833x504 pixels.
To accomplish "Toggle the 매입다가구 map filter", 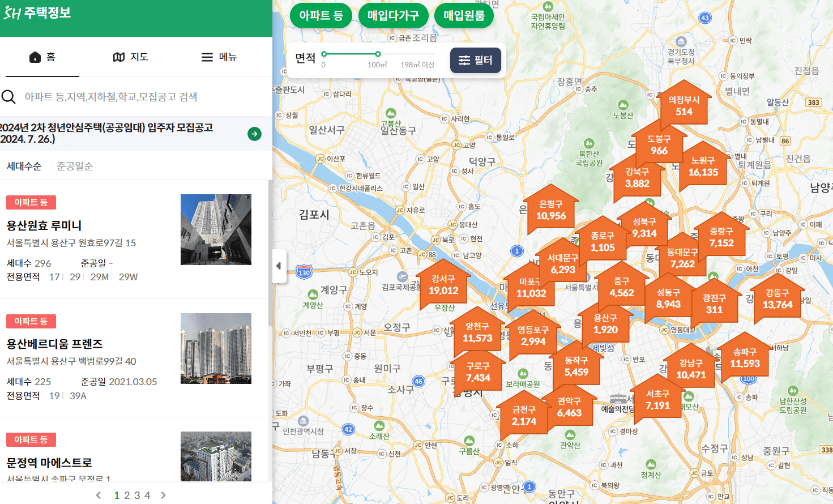I will pyautogui.click(x=393, y=15).
